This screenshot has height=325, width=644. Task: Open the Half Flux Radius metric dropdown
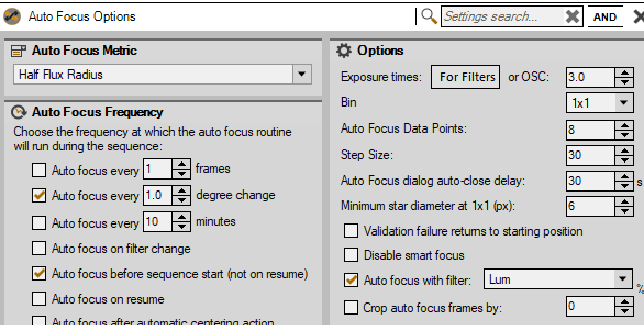[301, 75]
